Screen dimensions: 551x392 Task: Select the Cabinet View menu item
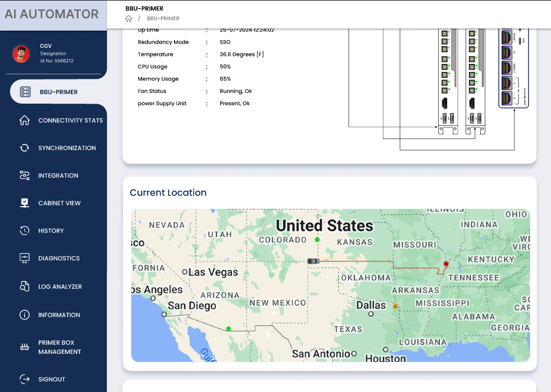tap(59, 203)
